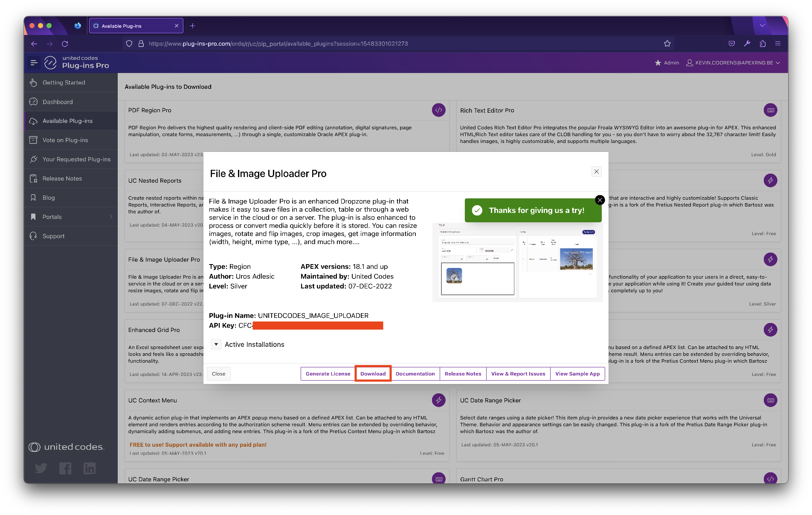Open Vote on Plug-ins page
Screen dimensions: 812x515
click(71, 140)
